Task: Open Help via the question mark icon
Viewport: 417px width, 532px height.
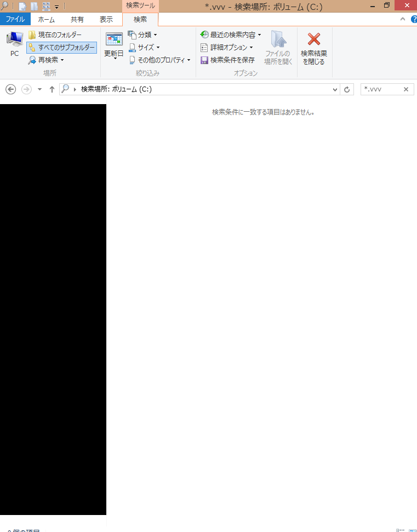Action: [414, 19]
